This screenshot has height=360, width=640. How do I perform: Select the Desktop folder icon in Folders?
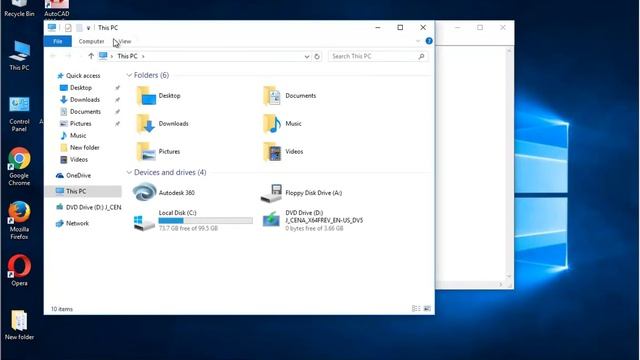pos(146,96)
